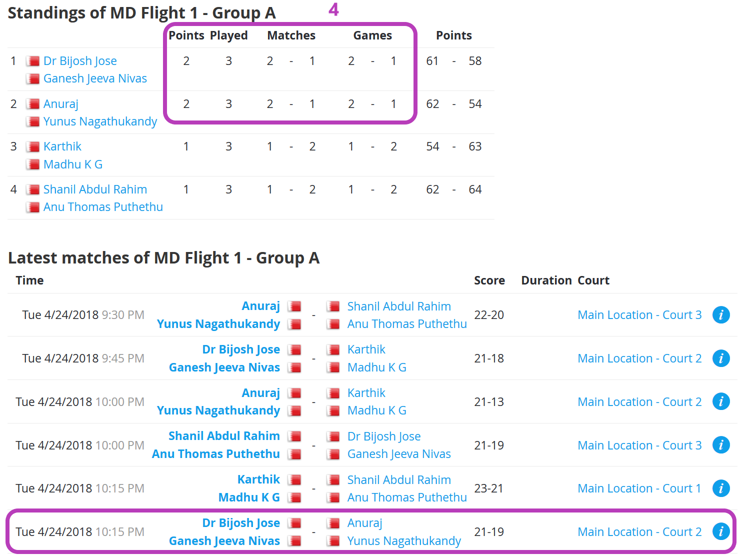
Task: Click info icon for 21-19 Court 3 match
Action: 720,445
